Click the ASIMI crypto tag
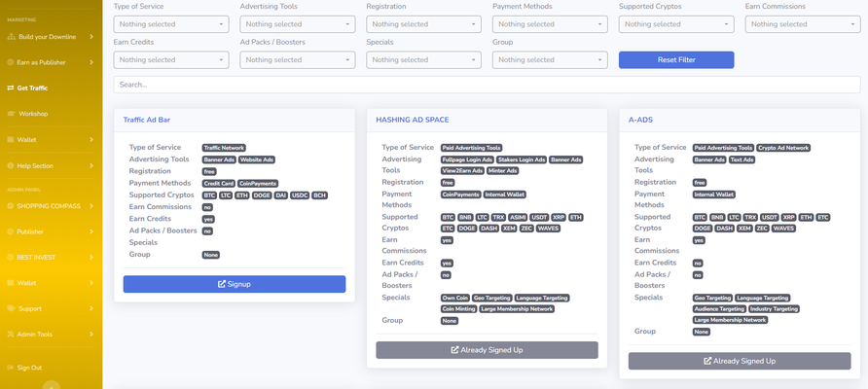868x389 pixels. [x=516, y=218]
